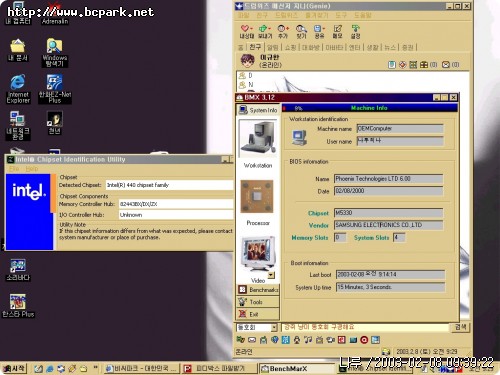Open Internet Explorer desktop icon
The height and width of the screenshot is (375, 500).
click(x=18, y=88)
